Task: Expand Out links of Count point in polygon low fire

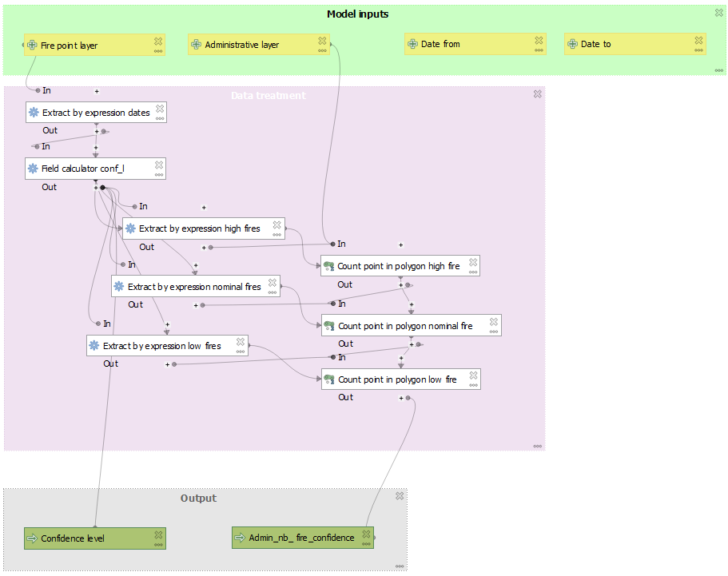Action: pos(401,398)
